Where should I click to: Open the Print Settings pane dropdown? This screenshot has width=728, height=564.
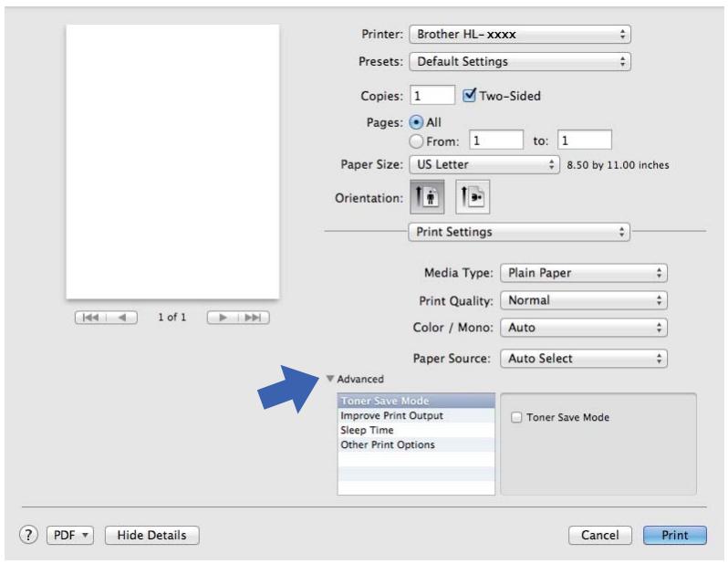tap(518, 232)
